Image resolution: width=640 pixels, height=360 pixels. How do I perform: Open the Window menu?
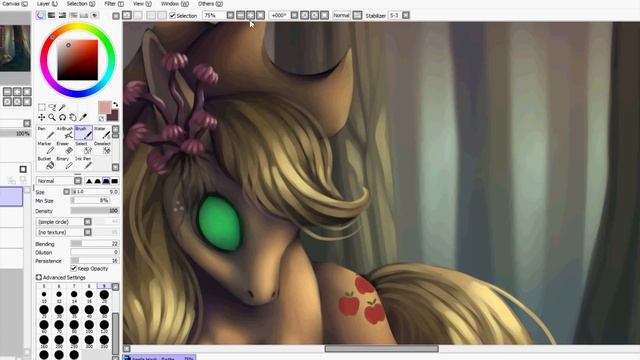174,4
